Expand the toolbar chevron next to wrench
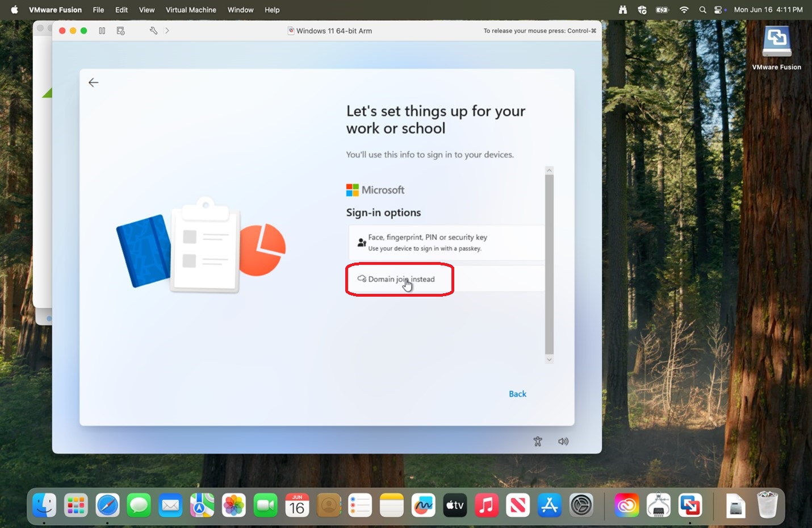 (167, 31)
